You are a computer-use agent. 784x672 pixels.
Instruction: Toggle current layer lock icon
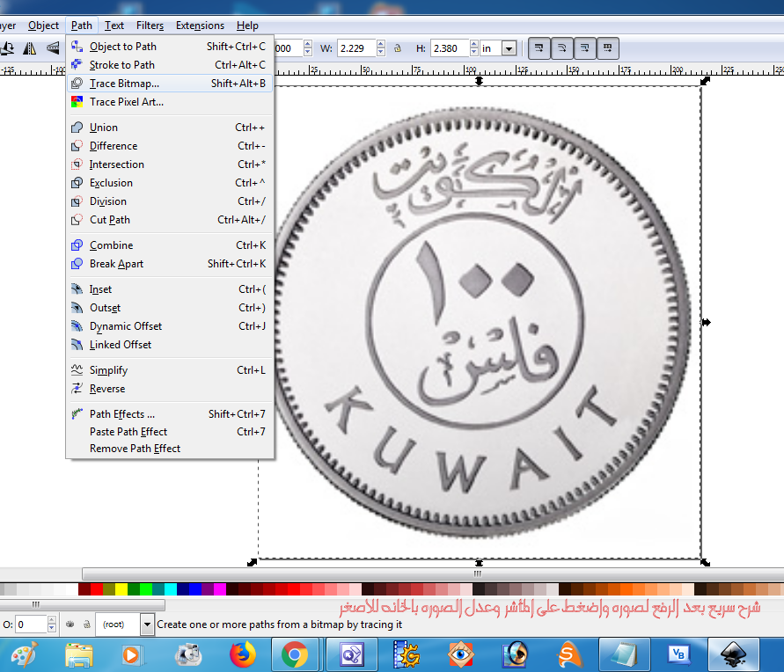pyautogui.click(x=87, y=625)
